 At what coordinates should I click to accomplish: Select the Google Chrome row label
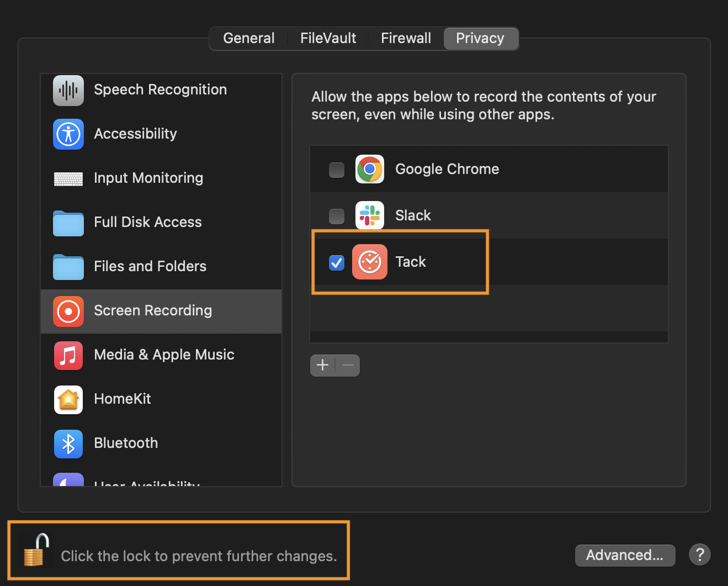click(x=447, y=169)
